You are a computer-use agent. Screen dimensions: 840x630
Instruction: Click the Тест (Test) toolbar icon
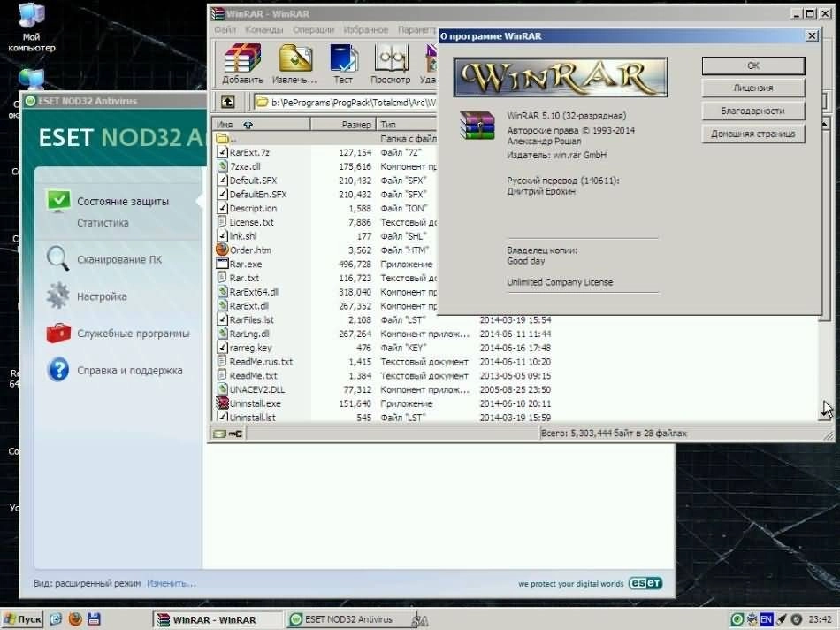pos(343,64)
